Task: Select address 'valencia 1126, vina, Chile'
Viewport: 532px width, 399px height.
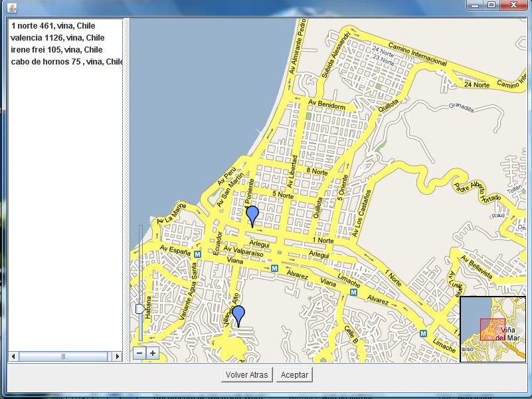Action: 58,38
